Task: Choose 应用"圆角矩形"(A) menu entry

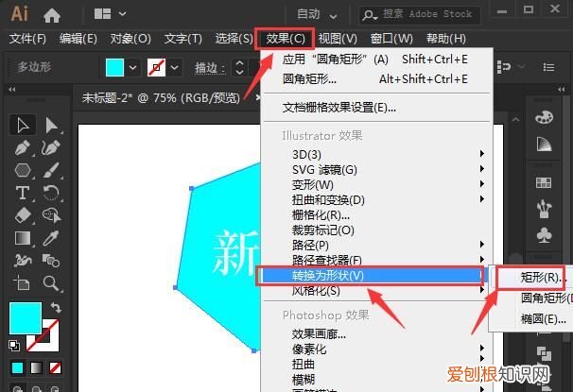Action: pos(376,60)
